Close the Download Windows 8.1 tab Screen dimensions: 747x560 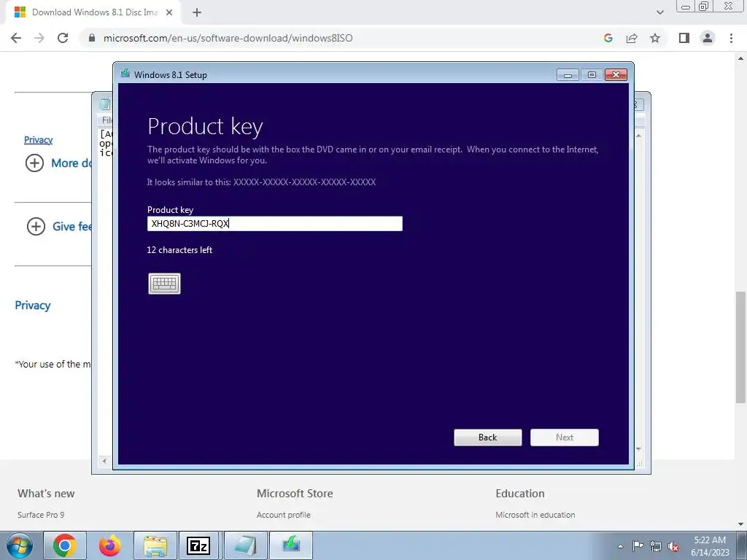[x=169, y=12]
